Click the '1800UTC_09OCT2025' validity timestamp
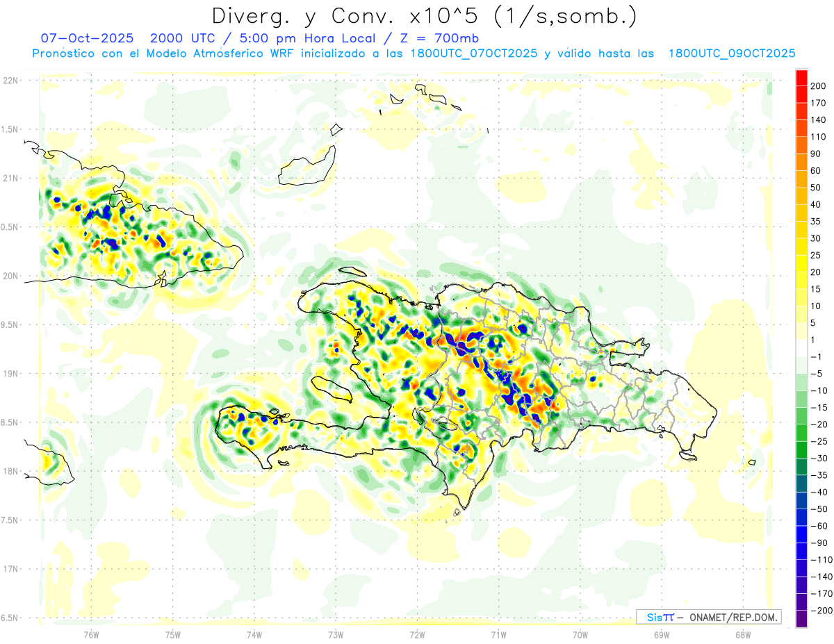 (731, 53)
